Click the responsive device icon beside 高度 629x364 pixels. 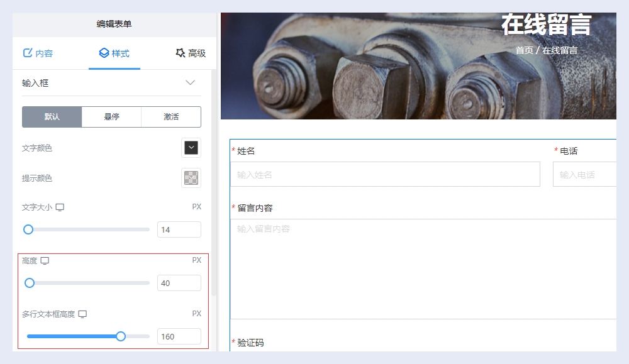[x=45, y=261]
